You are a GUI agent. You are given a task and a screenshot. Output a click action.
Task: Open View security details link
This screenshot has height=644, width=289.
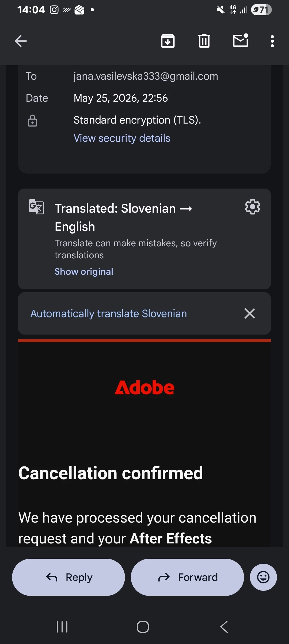(x=122, y=138)
